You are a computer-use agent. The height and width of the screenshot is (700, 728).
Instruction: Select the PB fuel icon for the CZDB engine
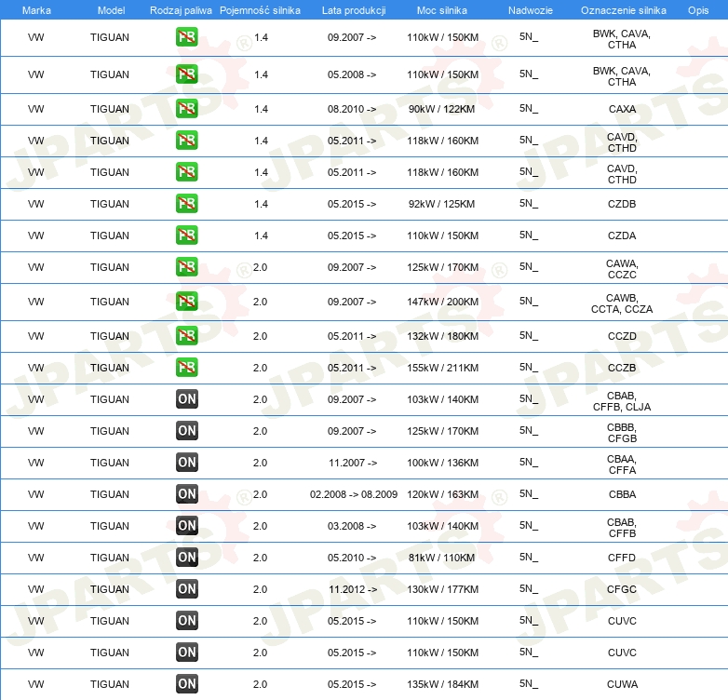[186, 203]
